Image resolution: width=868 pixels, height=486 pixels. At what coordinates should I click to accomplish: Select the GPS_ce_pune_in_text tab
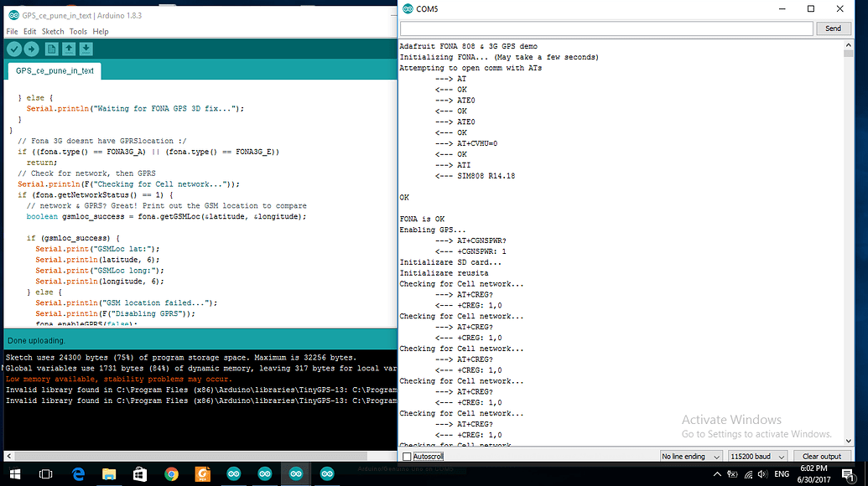pos(53,71)
